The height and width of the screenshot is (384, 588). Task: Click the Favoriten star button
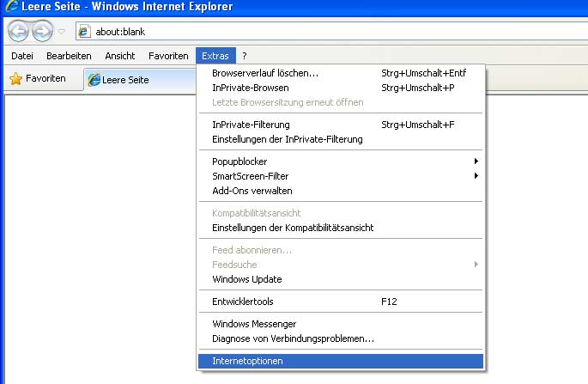click(38, 78)
